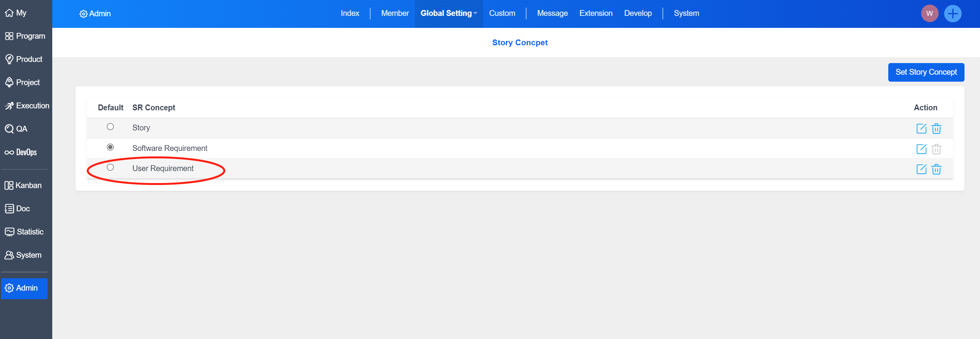
Task: Click trash icon for User Requirement row
Action: (936, 169)
